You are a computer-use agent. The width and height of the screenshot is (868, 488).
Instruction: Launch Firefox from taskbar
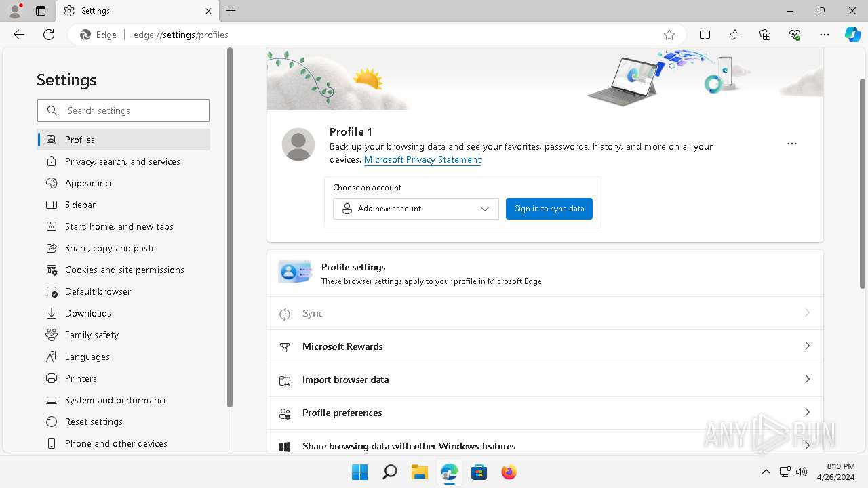pyautogui.click(x=509, y=472)
